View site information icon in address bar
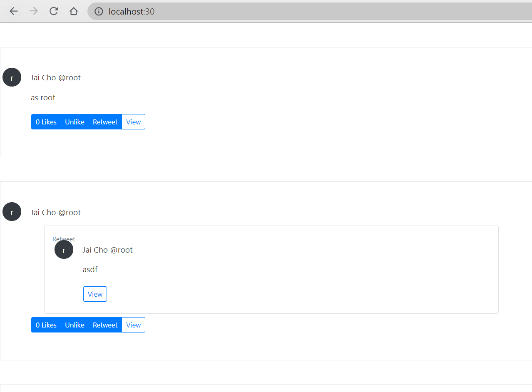The image size is (532, 392). 99,11
